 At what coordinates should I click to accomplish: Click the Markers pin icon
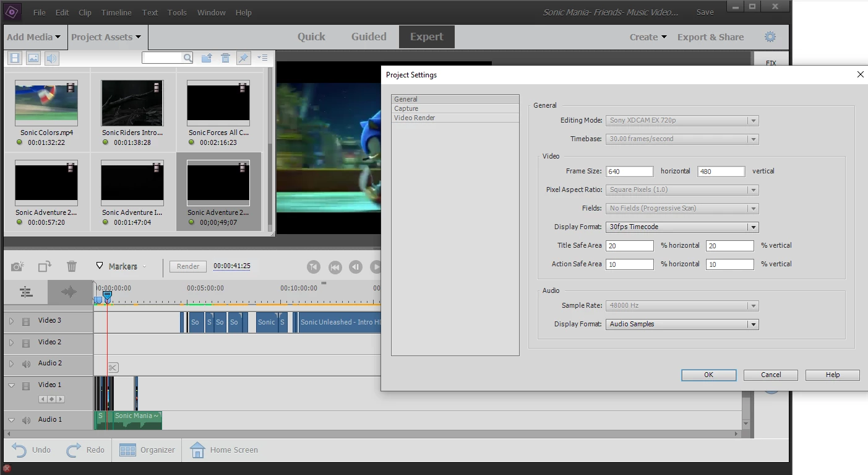coord(100,266)
